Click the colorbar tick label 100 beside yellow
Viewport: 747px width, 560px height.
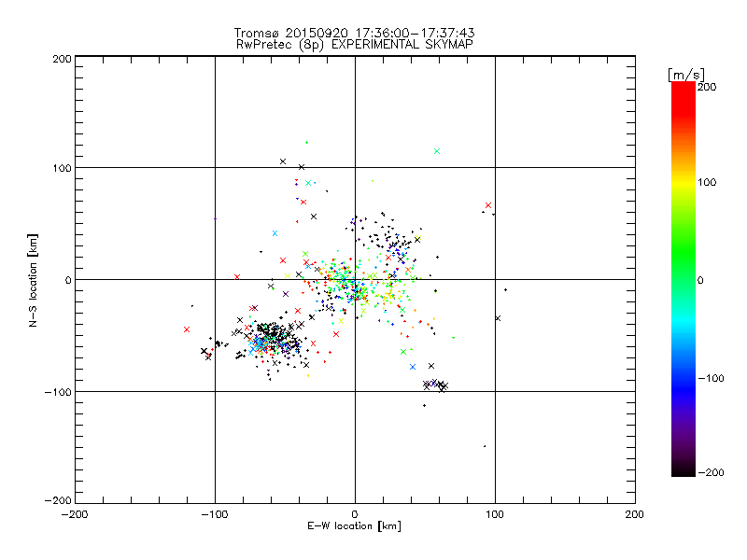(707, 182)
